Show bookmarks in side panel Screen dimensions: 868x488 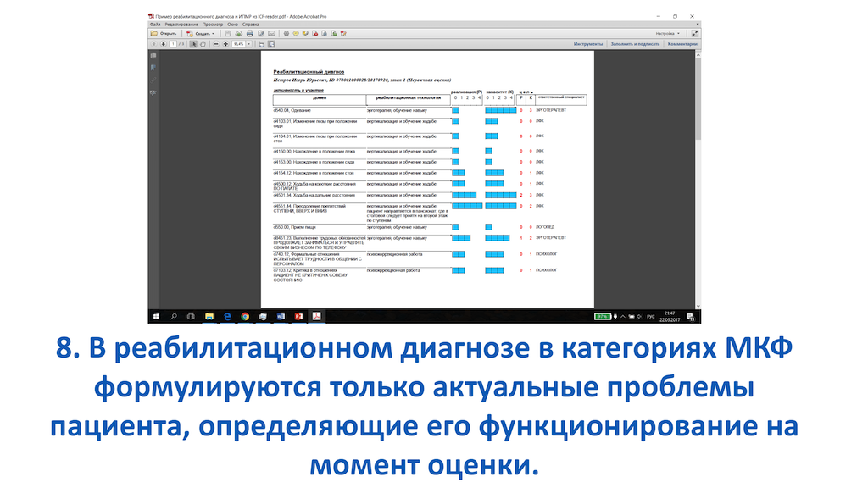(x=153, y=68)
